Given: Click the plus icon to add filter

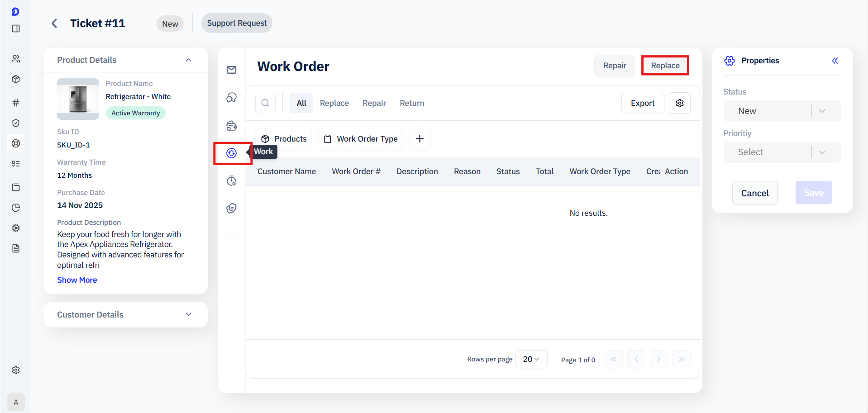Looking at the screenshot, I should [420, 139].
